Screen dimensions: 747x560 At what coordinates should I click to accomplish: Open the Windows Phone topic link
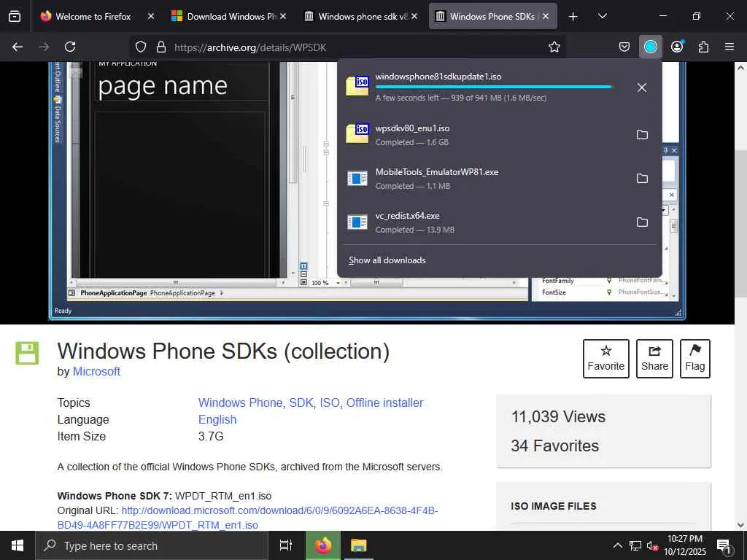(x=241, y=402)
